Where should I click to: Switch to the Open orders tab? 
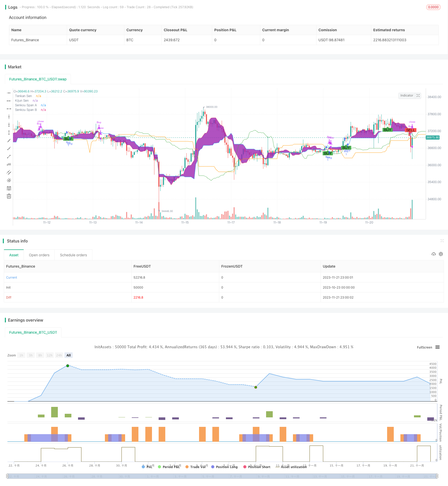[39, 255]
